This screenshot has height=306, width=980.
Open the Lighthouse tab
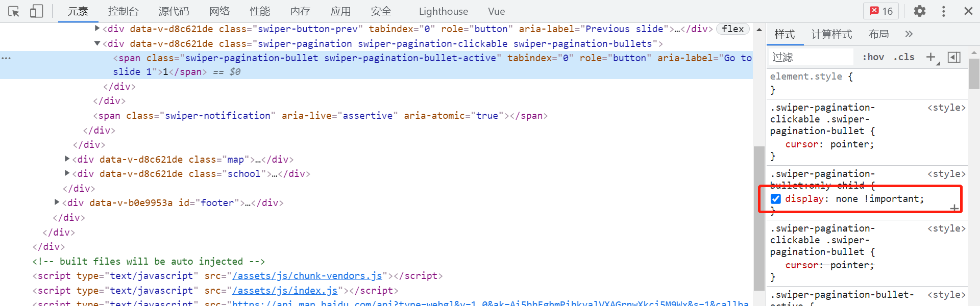coord(444,11)
